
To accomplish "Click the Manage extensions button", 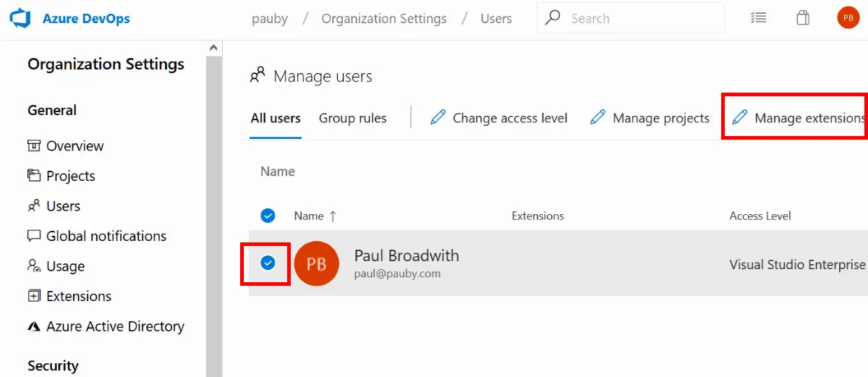I will [799, 118].
